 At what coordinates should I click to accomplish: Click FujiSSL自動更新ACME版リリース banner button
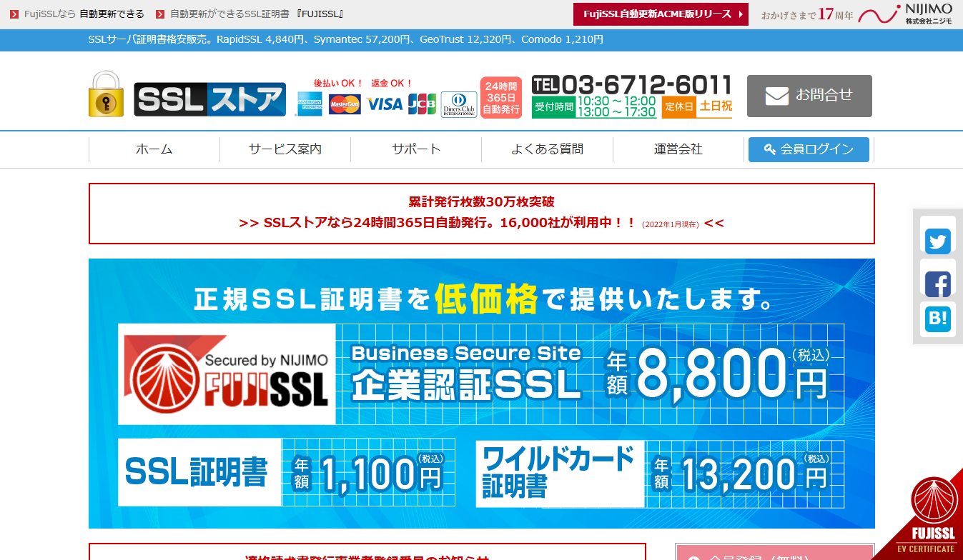tap(661, 14)
